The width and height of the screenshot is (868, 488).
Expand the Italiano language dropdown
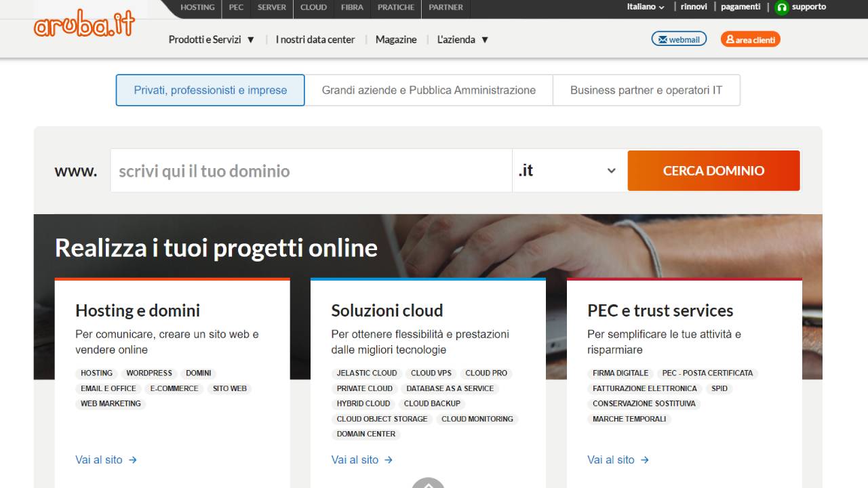[646, 7]
